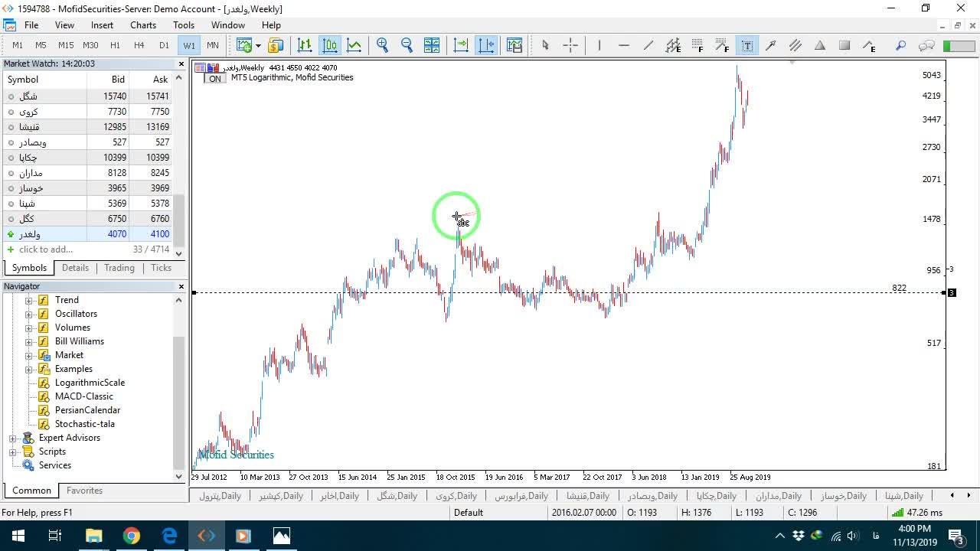Switch to the Trading tab in Market Watch
The width and height of the screenshot is (980, 551).
[x=119, y=268]
